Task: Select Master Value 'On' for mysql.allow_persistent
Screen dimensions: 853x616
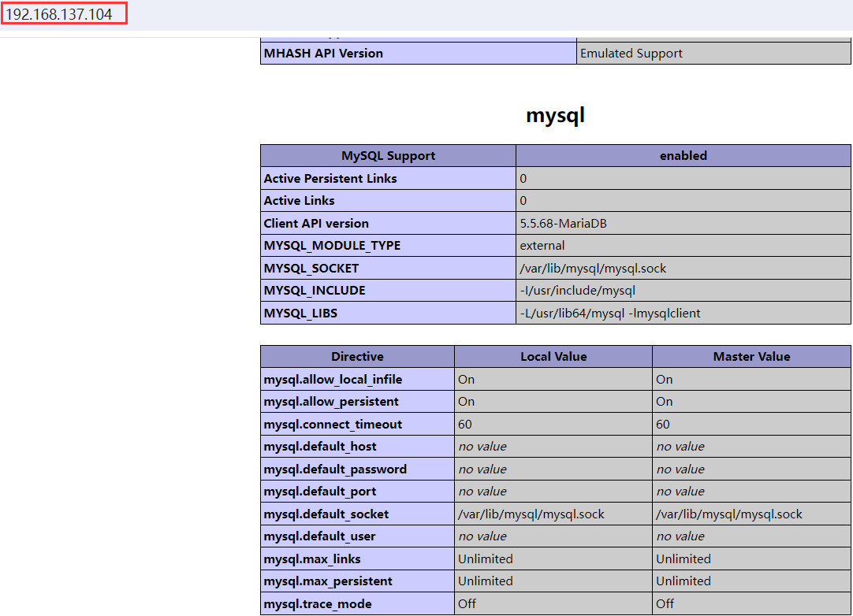Action: point(752,402)
